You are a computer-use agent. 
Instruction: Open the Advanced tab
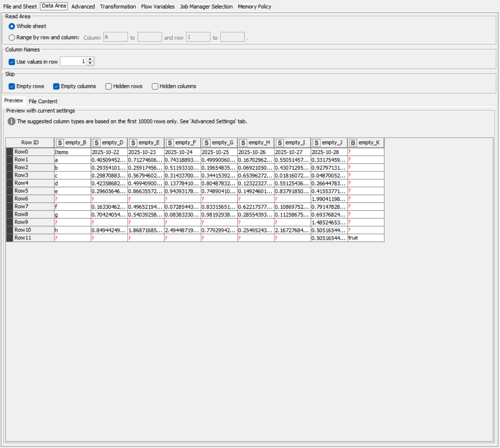click(x=83, y=7)
